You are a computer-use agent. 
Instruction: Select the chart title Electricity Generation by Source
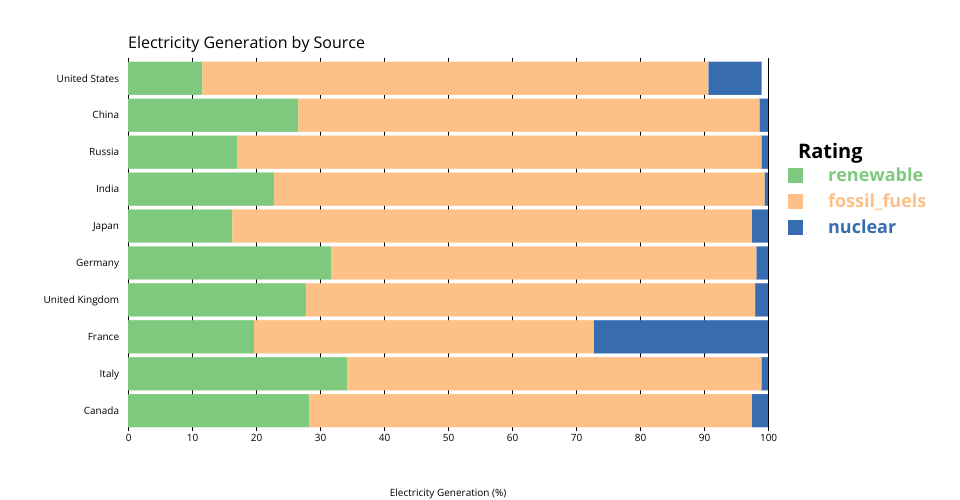point(246,43)
